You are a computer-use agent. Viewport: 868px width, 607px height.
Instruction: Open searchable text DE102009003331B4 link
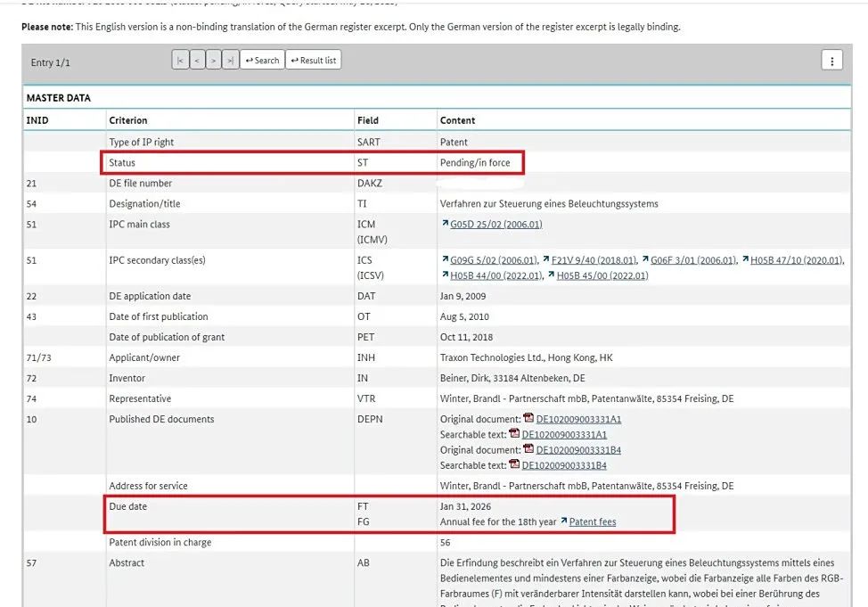564,465
